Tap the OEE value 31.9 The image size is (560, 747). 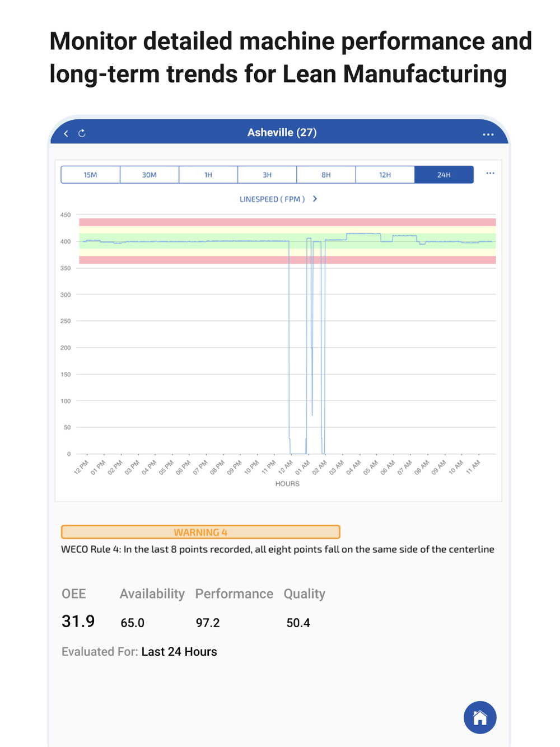[x=78, y=622]
